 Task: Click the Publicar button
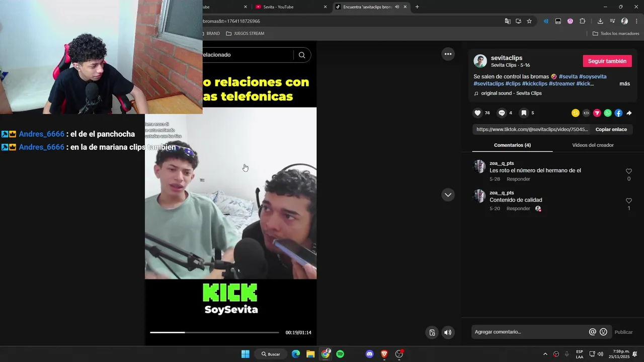623,332
